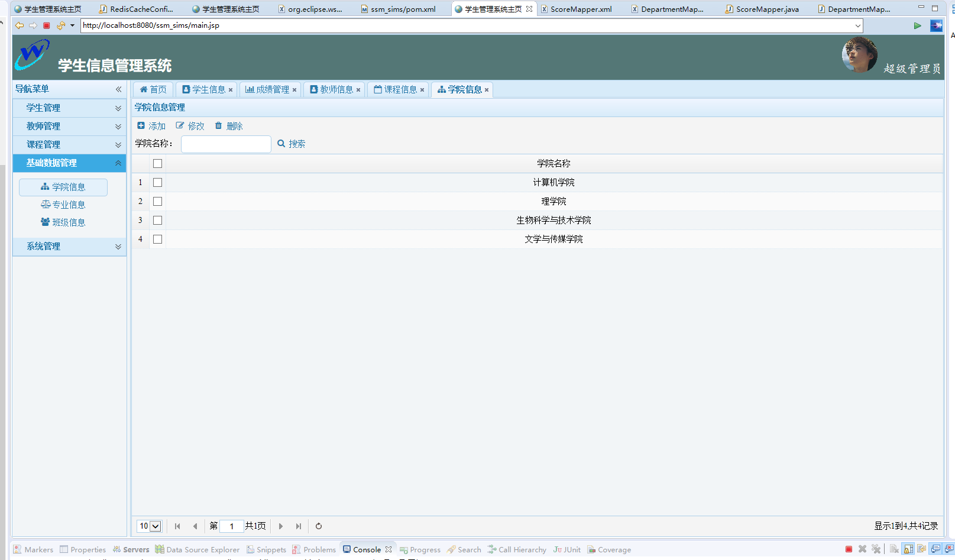This screenshot has height=560, width=955.
Task: Toggle Console word wrap icon
Action: (x=921, y=549)
